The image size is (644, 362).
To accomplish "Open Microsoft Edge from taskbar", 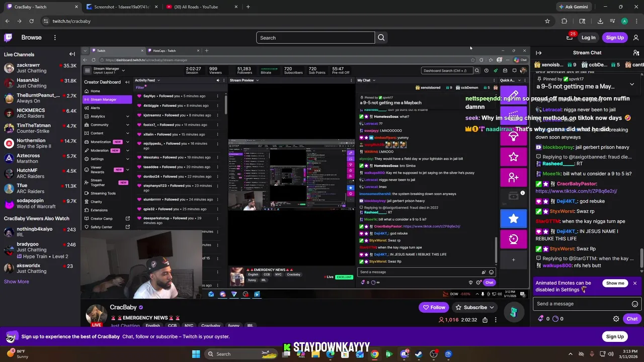I will [x=331, y=354].
